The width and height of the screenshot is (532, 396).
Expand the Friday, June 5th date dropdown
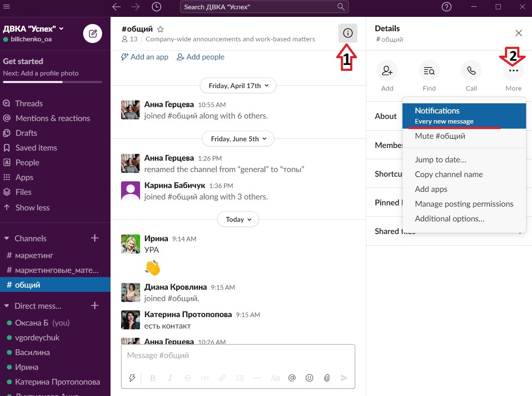238,139
